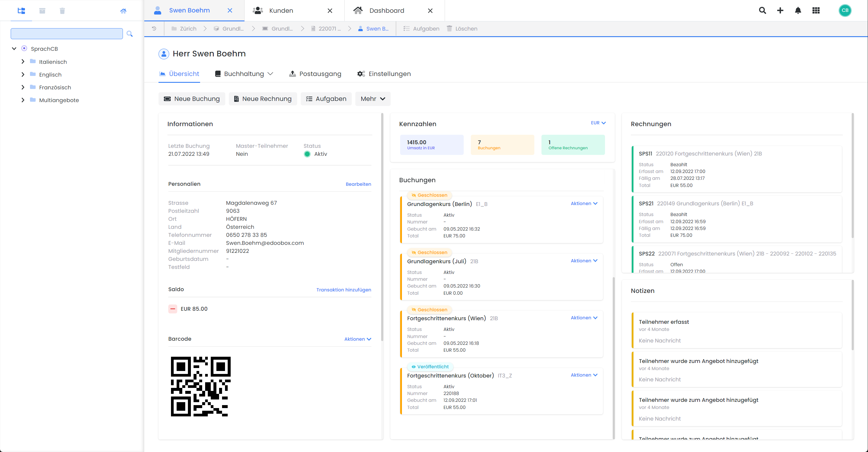868x452 pixels.
Task: Expand the Italienisch folder
Action: (x=23, y=62)
